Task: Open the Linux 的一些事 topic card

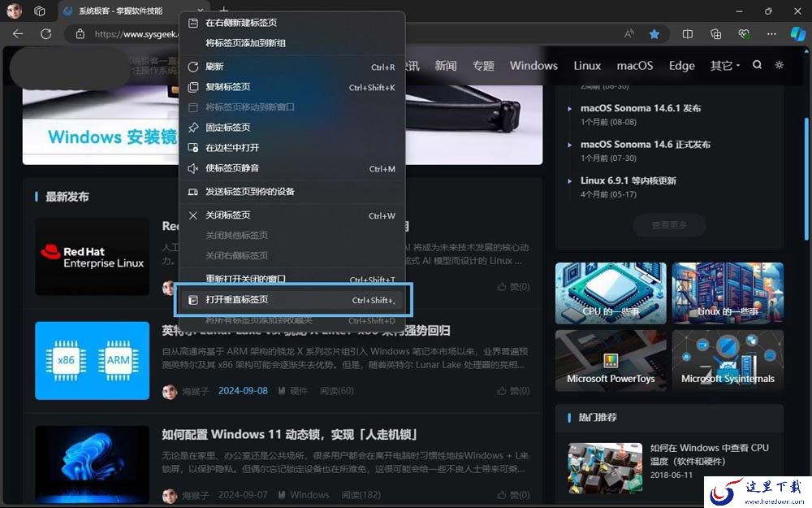Action: point(728,293)
